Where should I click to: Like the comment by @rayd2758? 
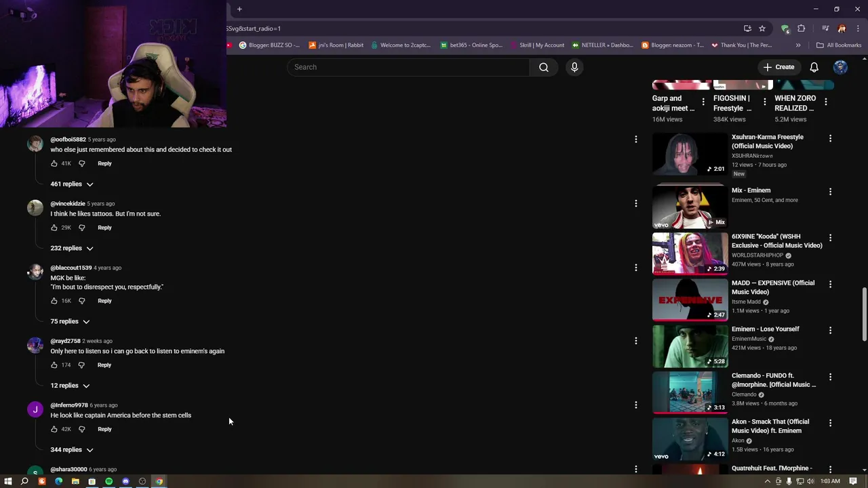pos(54,365)
